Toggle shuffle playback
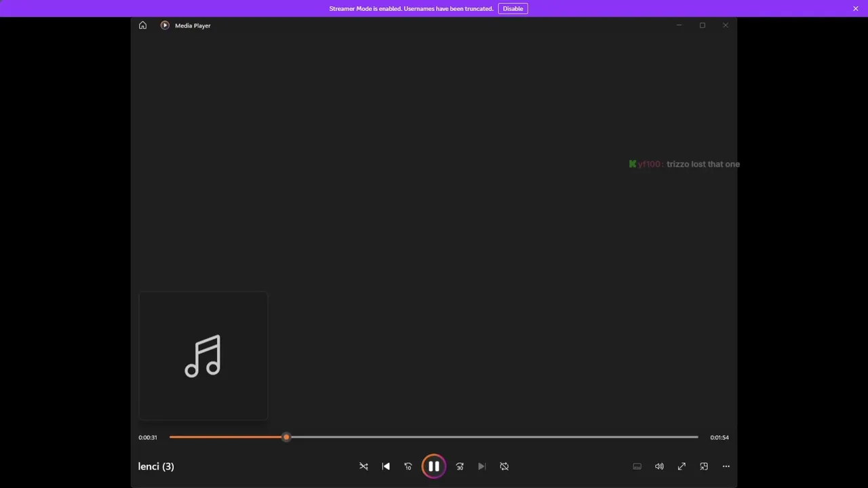Screen dimensions: 868x488 [x=363, y=466]
